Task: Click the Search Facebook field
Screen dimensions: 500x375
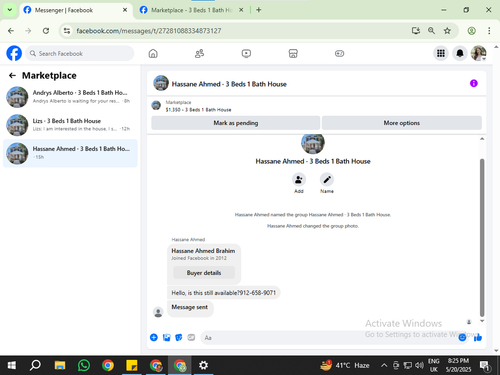Action: pos(79,53)
